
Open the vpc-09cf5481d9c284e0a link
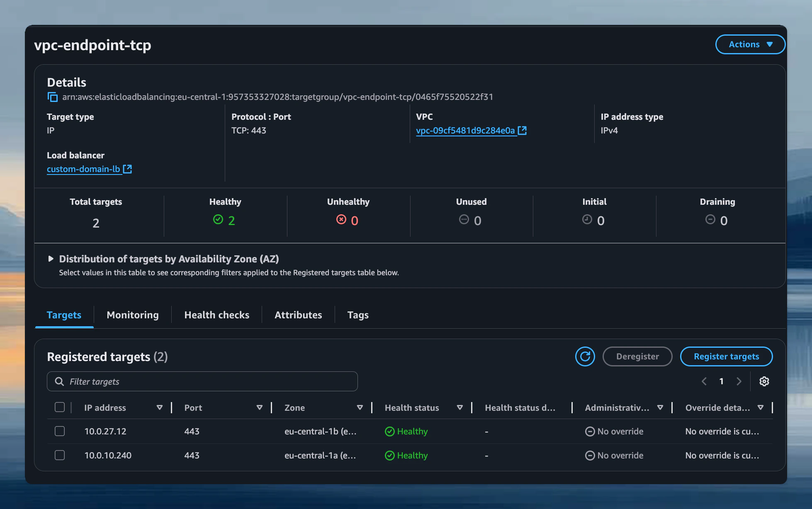coord(465,130)
